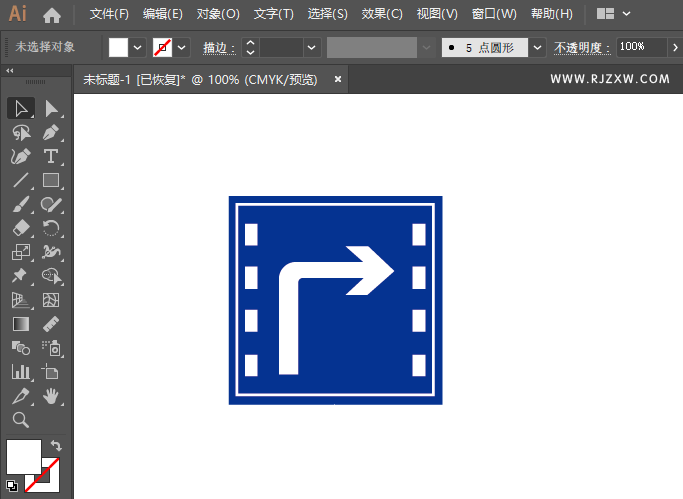
Task: Pick the Rectangle tool
Action: coord(51,181)
